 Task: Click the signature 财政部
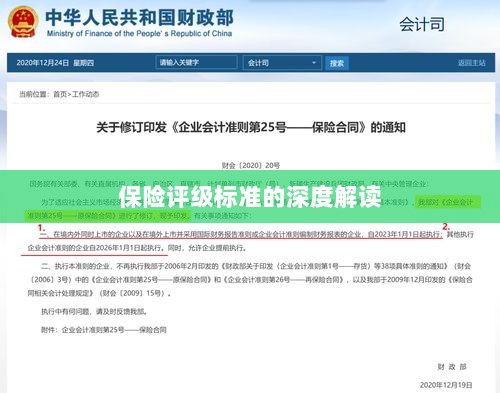(x=452, y=367)
